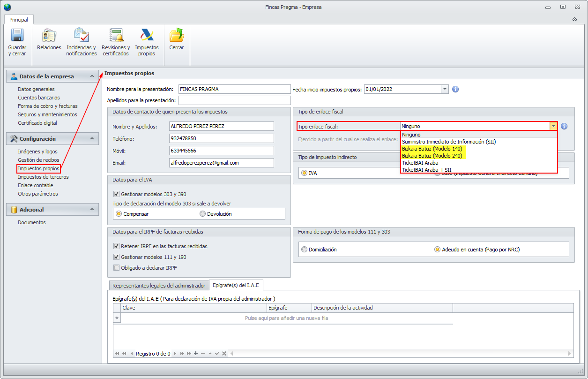Enable Obligado a declarar IRPF checkbox
The height and width of the screenshot is (379, 588).
click(117, 268)
